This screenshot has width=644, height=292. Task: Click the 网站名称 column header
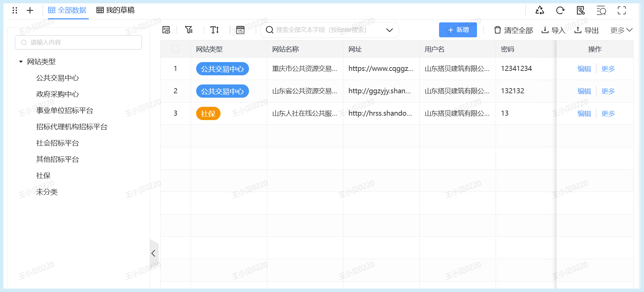point(305,49)
